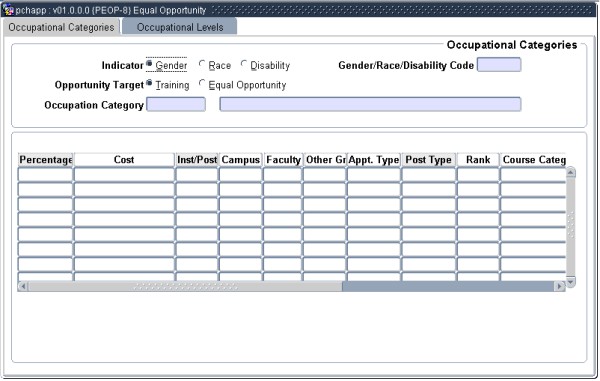Choose Equal Opportunity as Opportunity Target
The image size is (600, 381).
click(x=202, y=83)
